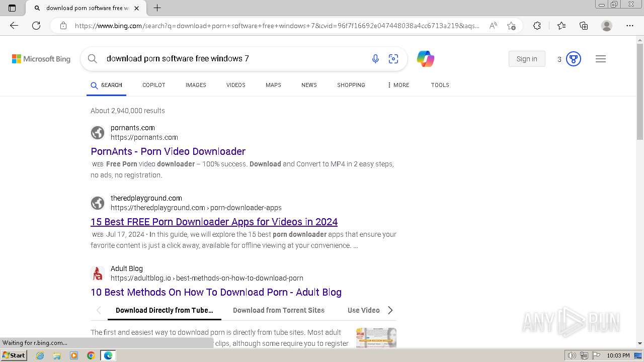Click the volume icon in system tray
The width and height of the screenshot is (644, 362).
coord(572,355)
